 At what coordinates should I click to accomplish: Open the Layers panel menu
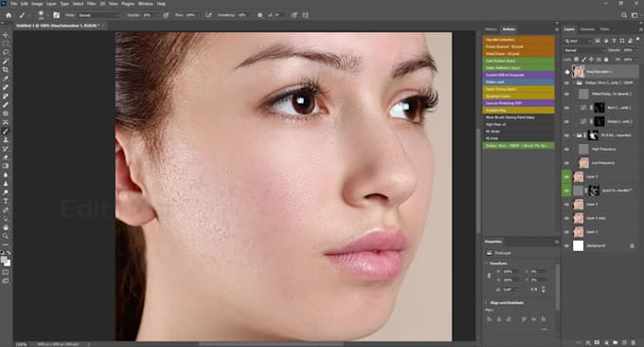[x=640, y=29]
